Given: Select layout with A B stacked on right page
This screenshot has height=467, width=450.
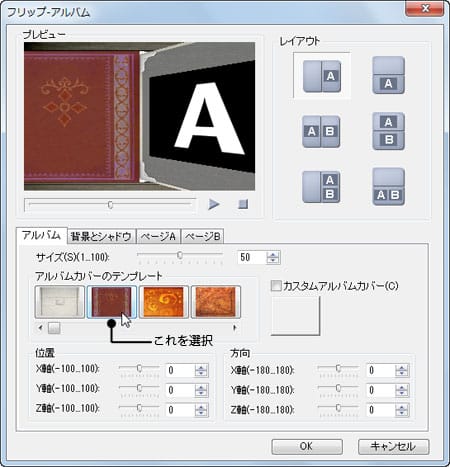Looking at the screenshot, I should [321, 187].
